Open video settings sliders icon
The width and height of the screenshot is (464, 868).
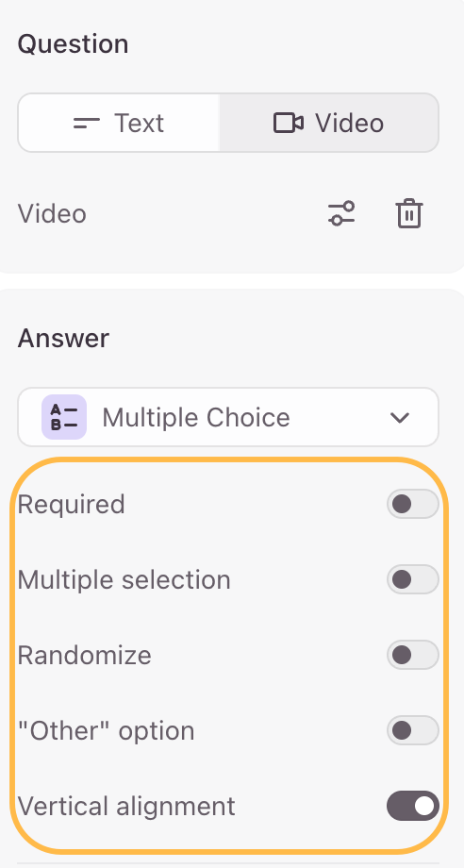(x=341, y=213)
